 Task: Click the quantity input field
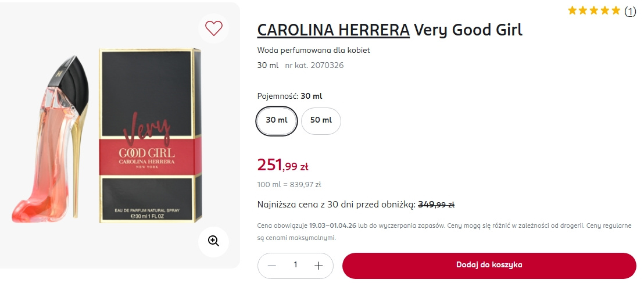click(295, 265)
